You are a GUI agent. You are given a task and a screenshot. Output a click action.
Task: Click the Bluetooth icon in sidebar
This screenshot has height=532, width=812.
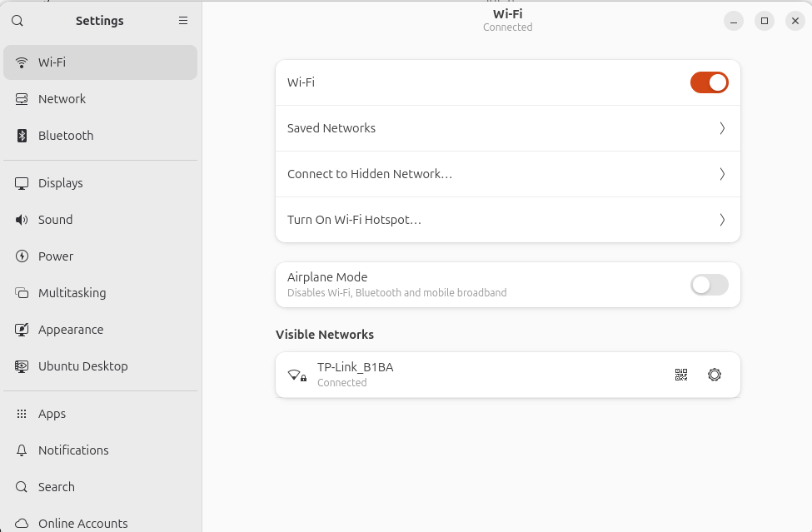click(x=22, y=136)
